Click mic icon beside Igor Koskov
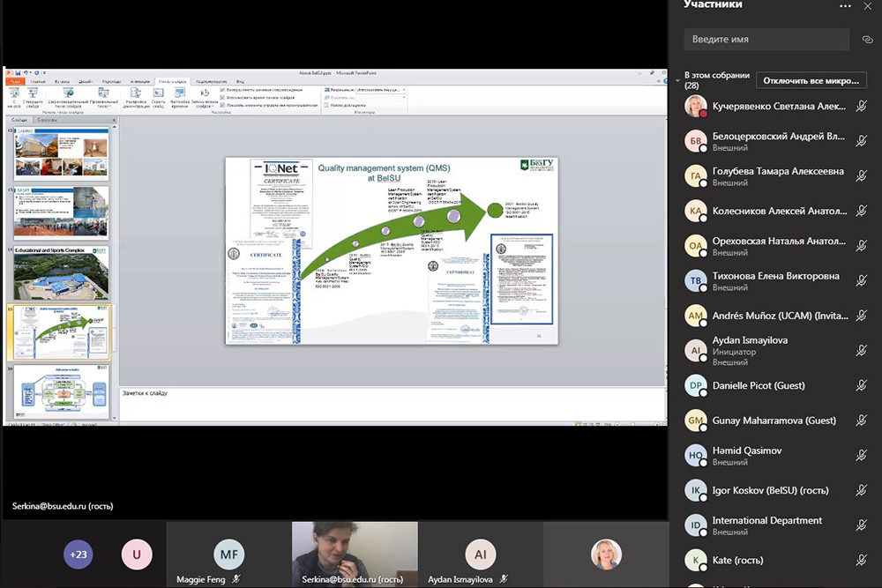 click(x=861, y=490)
